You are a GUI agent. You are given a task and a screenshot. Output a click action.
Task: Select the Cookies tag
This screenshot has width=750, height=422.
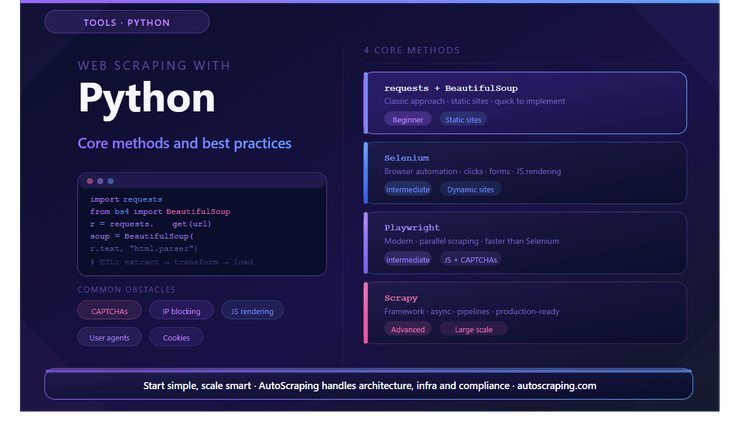click(x=176, y=337)
